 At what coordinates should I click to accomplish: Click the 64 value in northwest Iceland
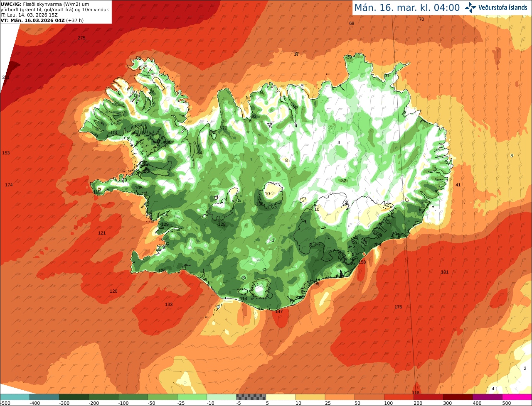click(x=199, y=153)
